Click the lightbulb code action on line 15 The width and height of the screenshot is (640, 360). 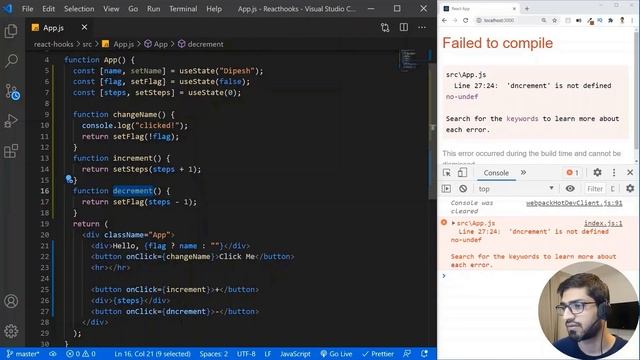(69, 179)
